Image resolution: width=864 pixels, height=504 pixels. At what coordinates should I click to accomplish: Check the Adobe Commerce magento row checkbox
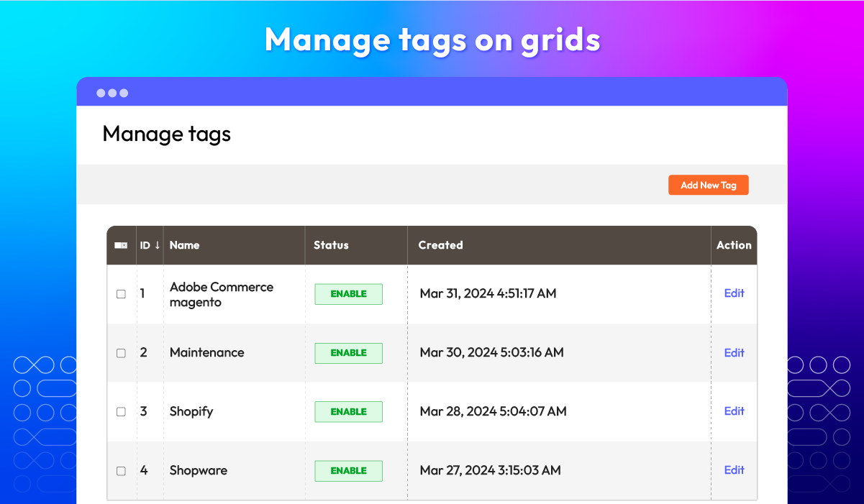121,293
